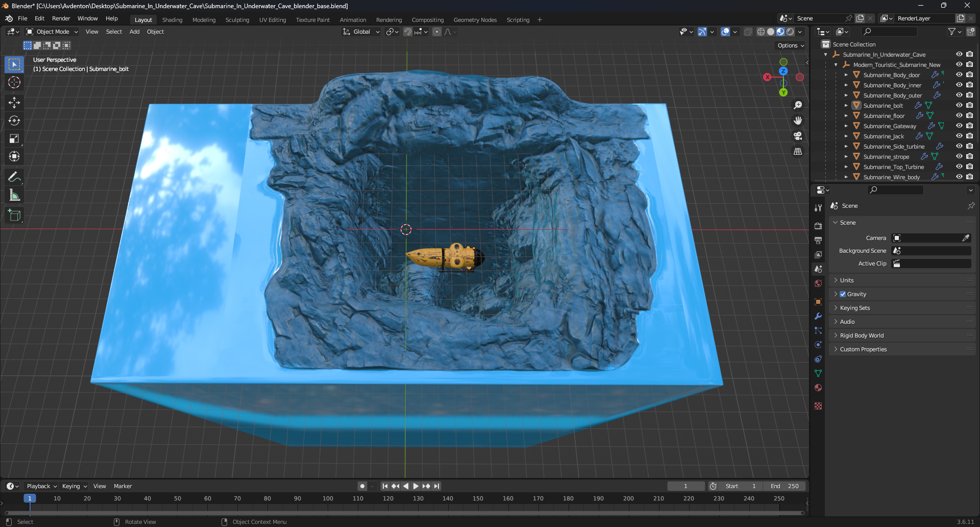Select the Rotate tool
980x527 pixels.
click(x=14, y=121)
